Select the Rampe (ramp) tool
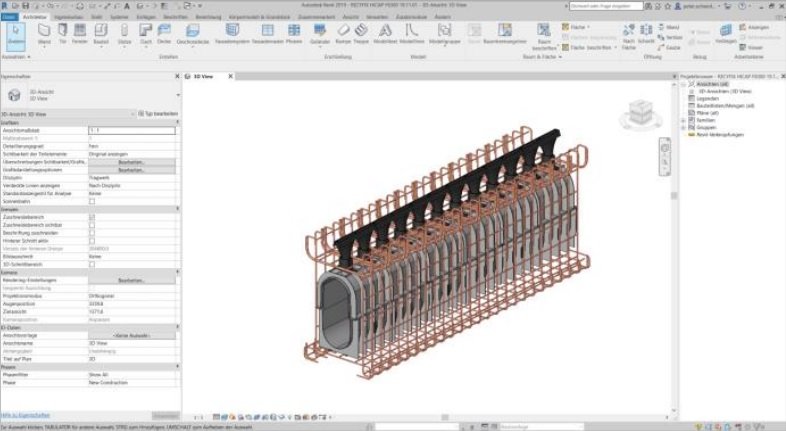This screenshot has height=431, width=786. [x=343, y=34]
